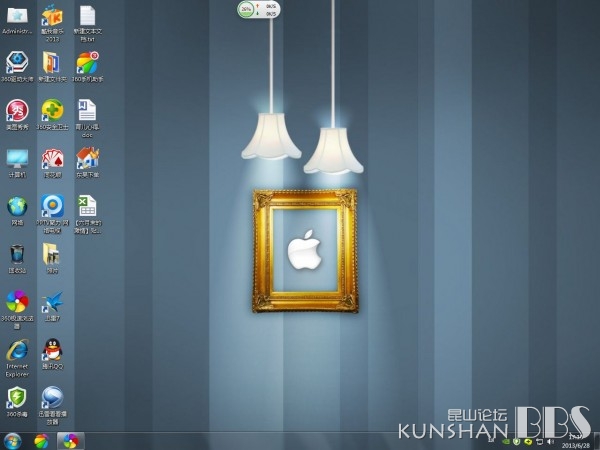Open Tencent QQ penguin shortcut
Screen dimensions: 600x450
click(x=52, y=350)
